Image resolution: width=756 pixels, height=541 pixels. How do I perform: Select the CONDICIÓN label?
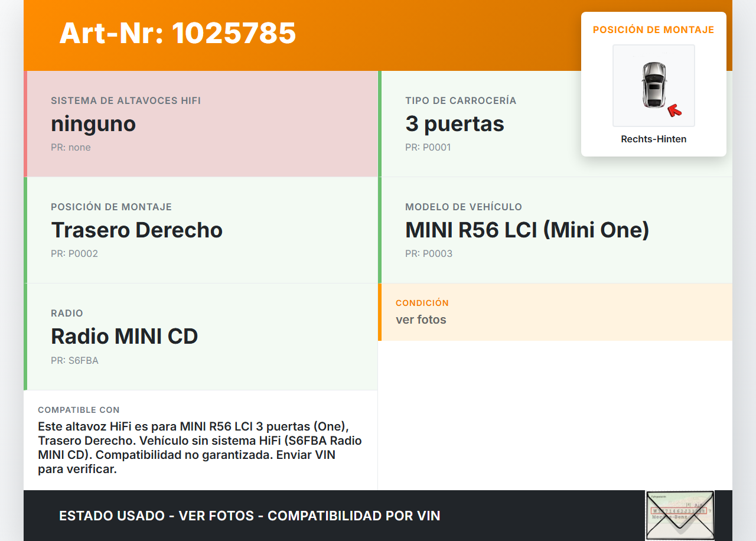click(422, 302)
